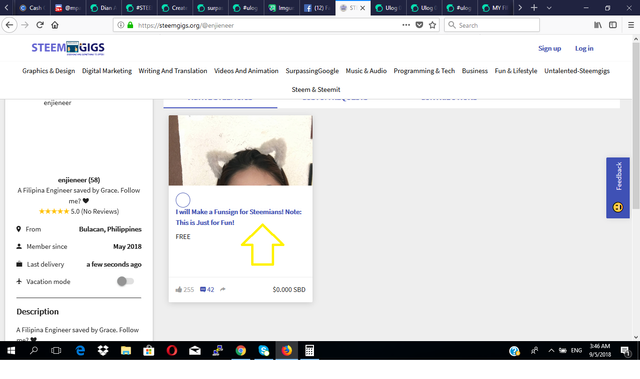Open a new browser tab with the plus icon
Screen dimensions: 640x379
pos(534,8)
